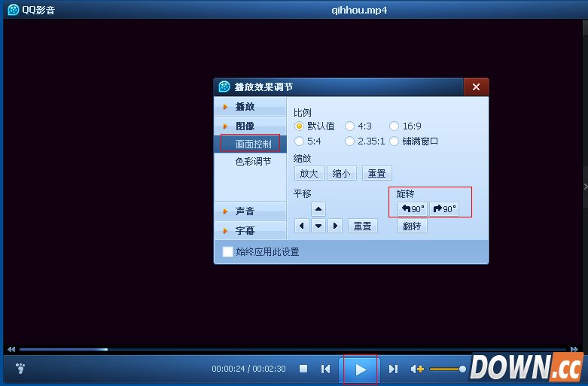Reset pan with 重置 under 平移
This screenshot has height=386, width=588.
coord(363,226)
